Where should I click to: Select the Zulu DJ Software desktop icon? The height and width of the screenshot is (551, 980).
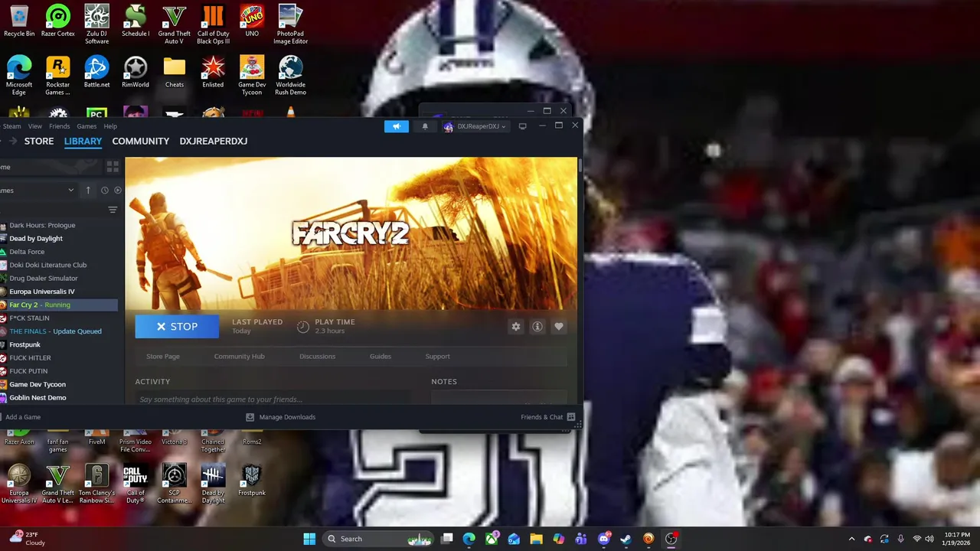(96, 24)
